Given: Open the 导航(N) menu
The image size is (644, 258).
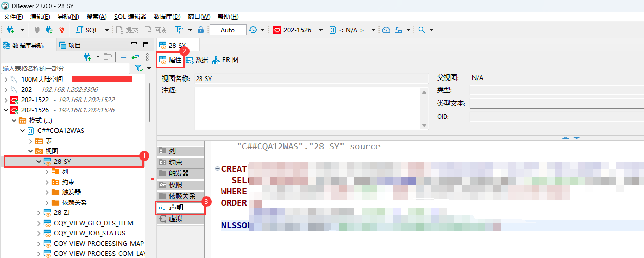Looking at the screenshot, I should (x=68, y=17).
